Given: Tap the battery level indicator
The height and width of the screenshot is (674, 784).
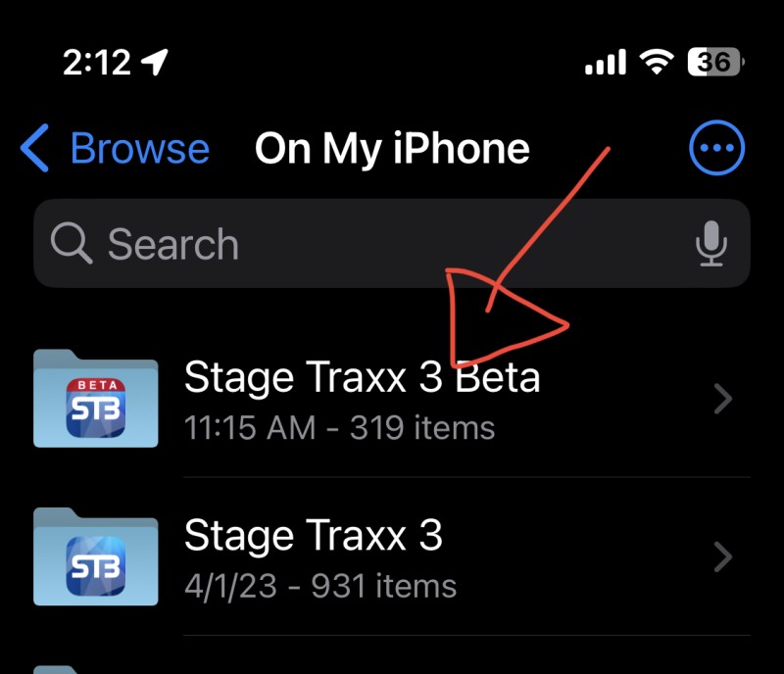Looking at the screenshot, I should click(715, 62).
